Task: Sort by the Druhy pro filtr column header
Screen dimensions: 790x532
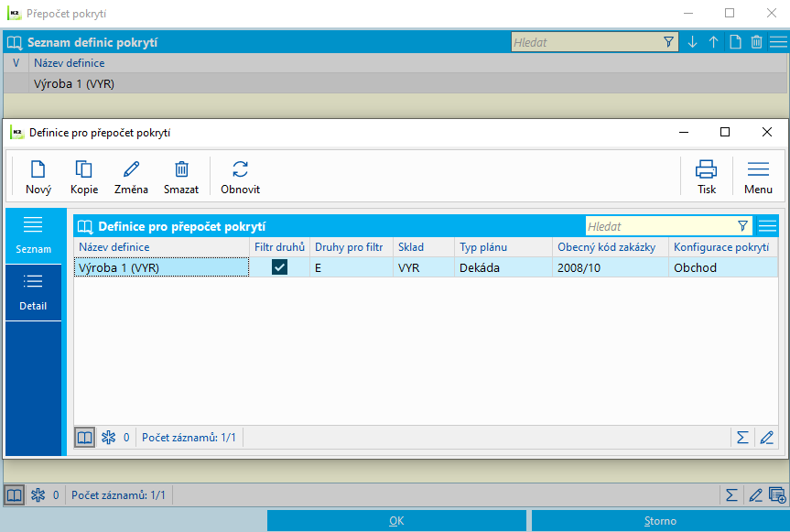Action: (x=352, y=247)
